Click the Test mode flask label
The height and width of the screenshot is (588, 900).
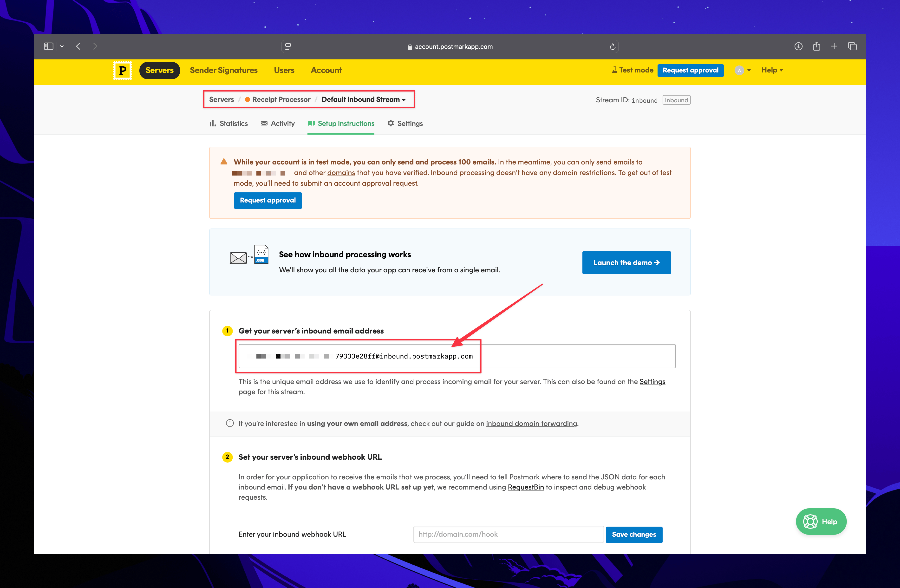[632, 70]
